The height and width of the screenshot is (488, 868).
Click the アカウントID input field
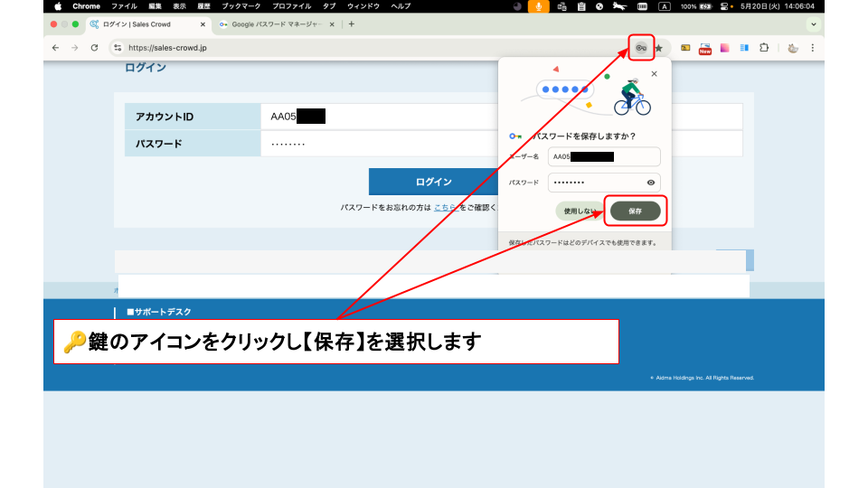(380, 117)
